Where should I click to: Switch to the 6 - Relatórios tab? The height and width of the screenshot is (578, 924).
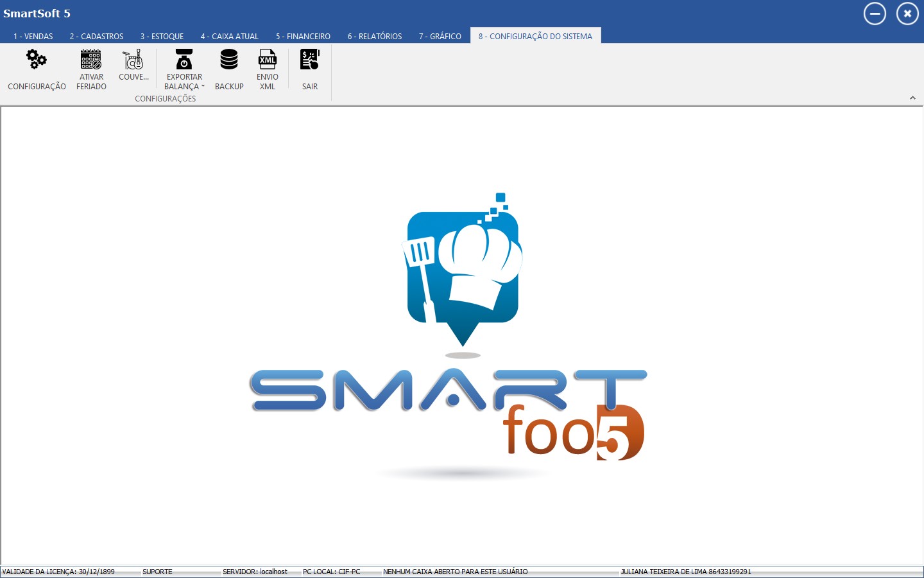pyautogui.click(x=375, y=37)
